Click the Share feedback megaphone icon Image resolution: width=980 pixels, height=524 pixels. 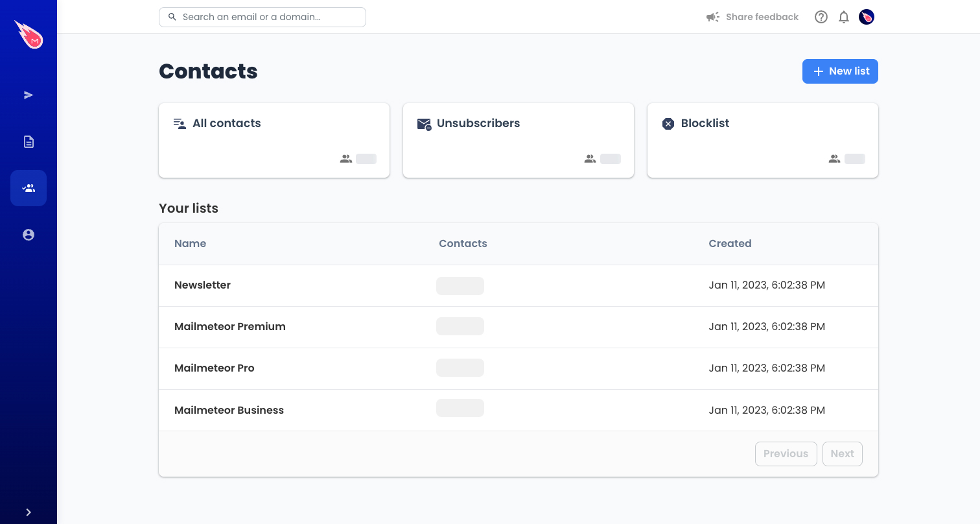[713, 17]
